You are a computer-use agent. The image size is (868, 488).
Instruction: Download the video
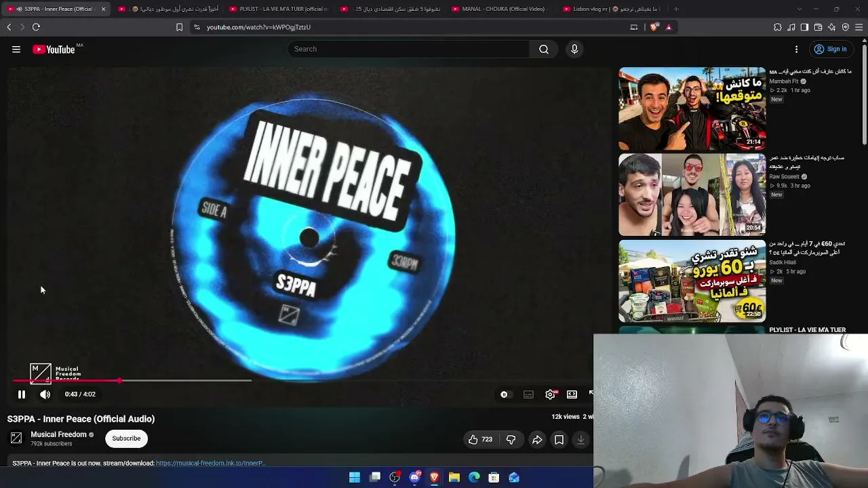click(x=581, y=440)
